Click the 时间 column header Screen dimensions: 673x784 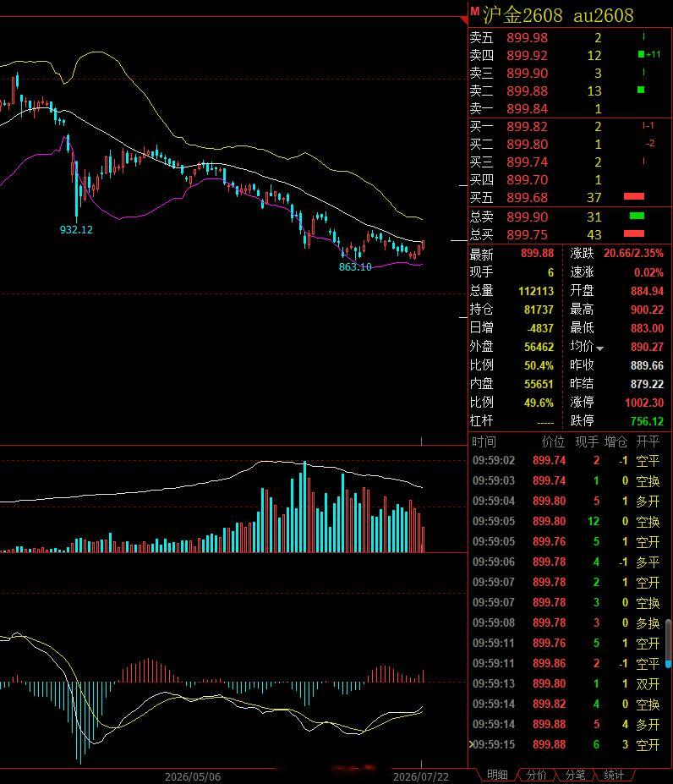pyautogui.click(x=484, y=442)
